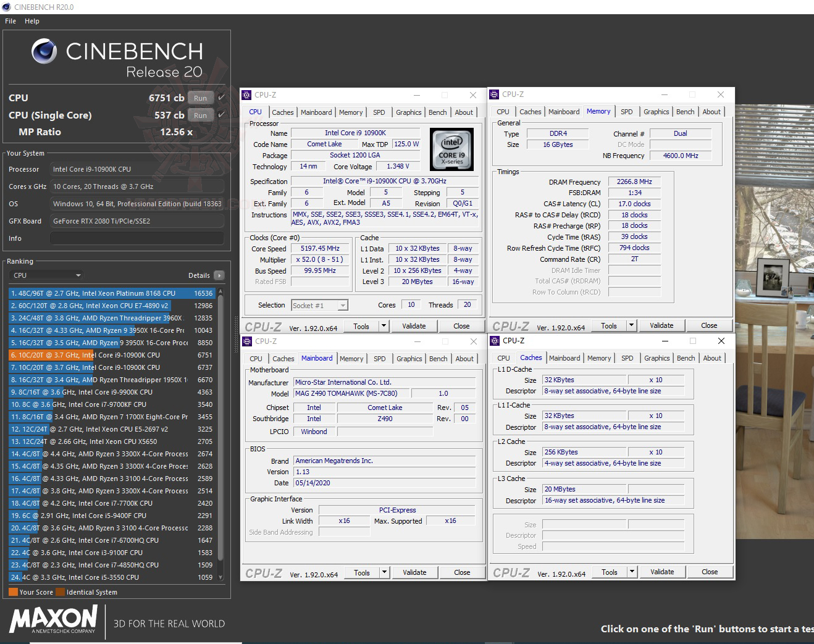Switch to the Graphics tab in CPU-Z

point(408,112)
